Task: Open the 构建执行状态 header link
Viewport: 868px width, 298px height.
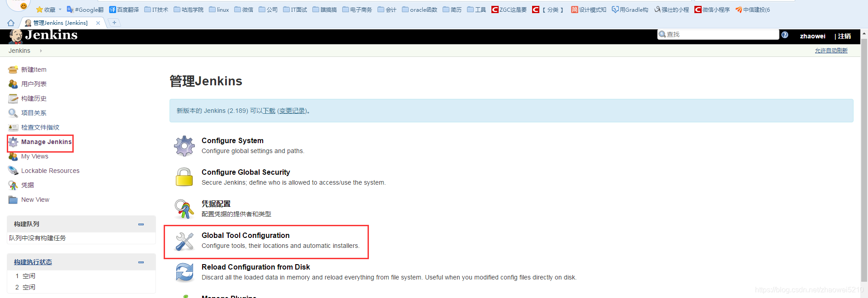Action: click(x=33, y=262)
